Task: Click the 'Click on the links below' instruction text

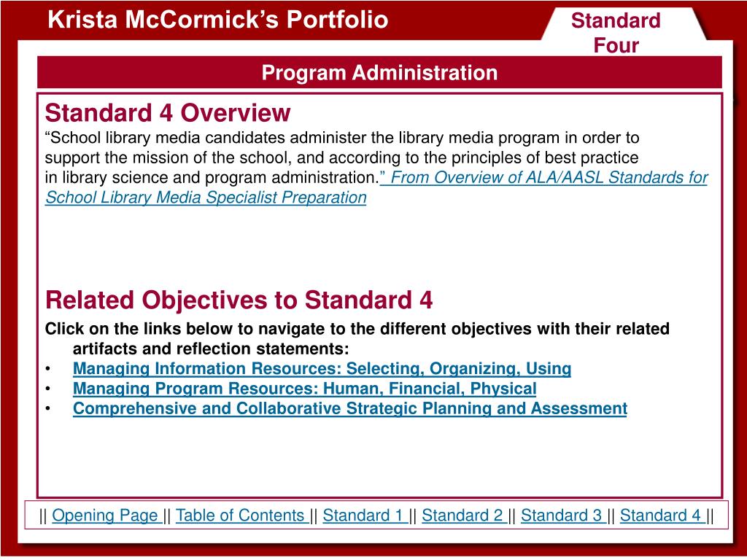Action: point(357,338)
